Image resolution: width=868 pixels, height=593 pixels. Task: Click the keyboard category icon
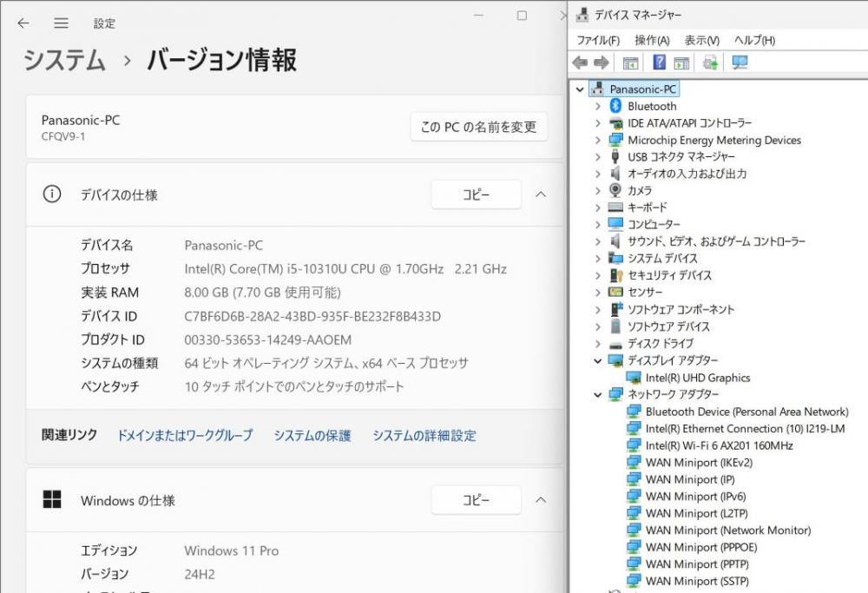point(615,208)
